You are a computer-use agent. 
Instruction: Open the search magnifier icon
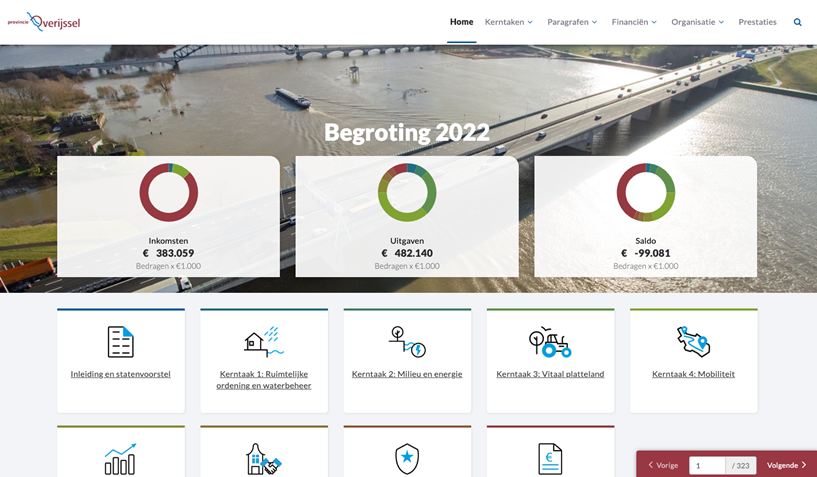coord(797,22)
